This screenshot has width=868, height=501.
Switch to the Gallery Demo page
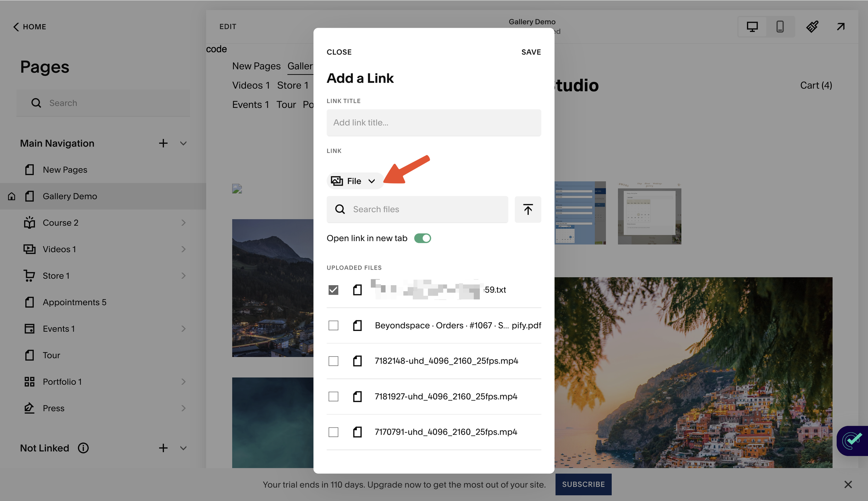pyautogui.click(x=70, y=196)
